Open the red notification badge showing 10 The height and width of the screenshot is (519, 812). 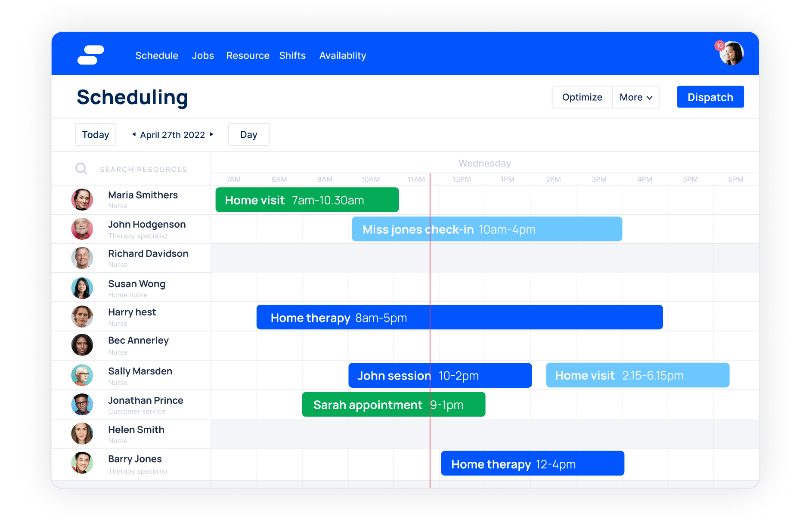point(719,46)
